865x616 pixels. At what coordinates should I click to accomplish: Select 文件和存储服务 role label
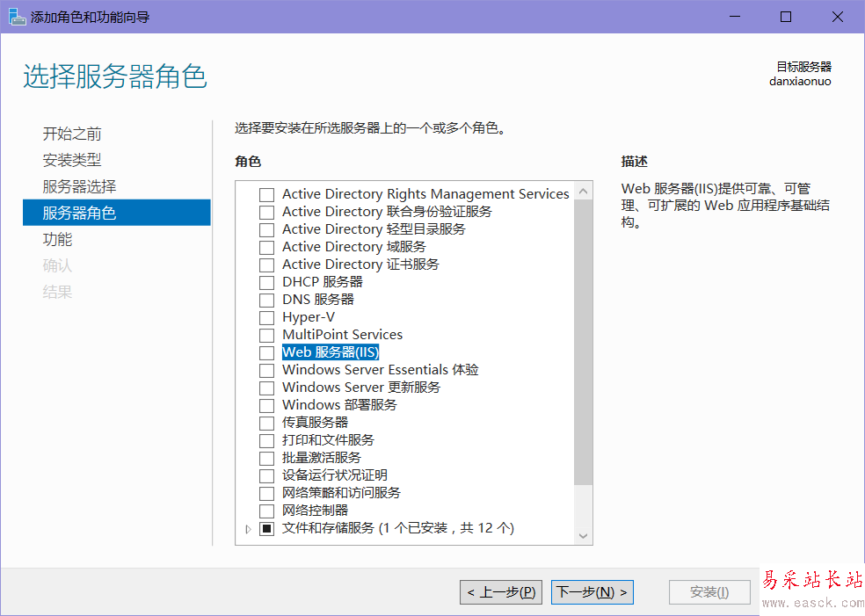(398, 528)
